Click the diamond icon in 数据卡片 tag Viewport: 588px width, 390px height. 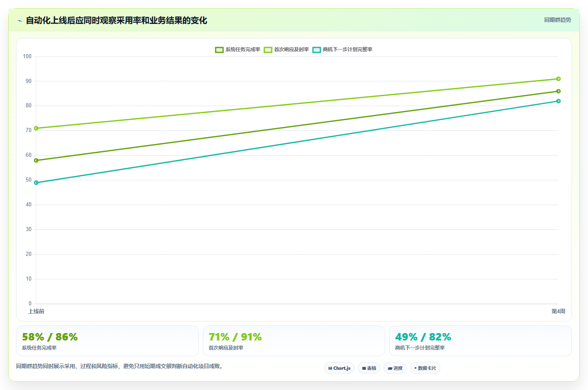point(415,368)
